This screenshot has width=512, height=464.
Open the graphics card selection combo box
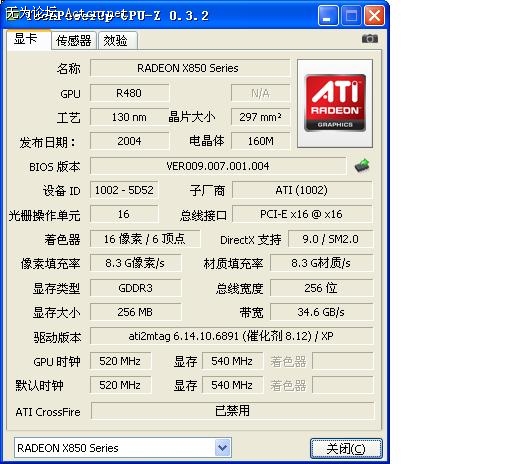(123, 448)
